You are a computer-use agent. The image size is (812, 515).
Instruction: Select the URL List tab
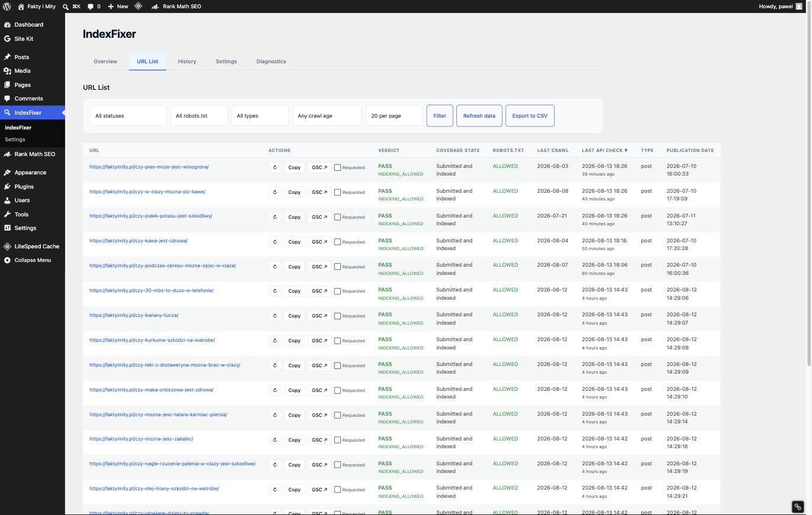click(147, 61)
